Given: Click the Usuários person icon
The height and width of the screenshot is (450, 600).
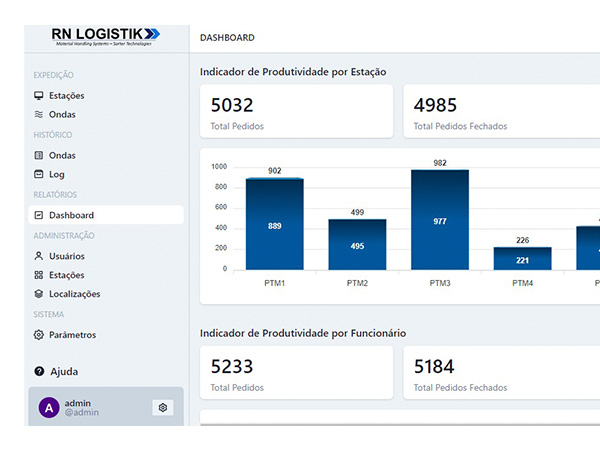Looking at the screenshot, I should pyautogui.click(x=39, y=256).
